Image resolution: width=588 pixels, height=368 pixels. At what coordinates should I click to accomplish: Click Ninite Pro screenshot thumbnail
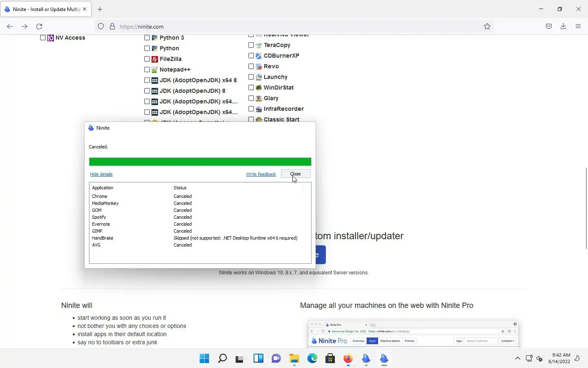pos(413,334)
